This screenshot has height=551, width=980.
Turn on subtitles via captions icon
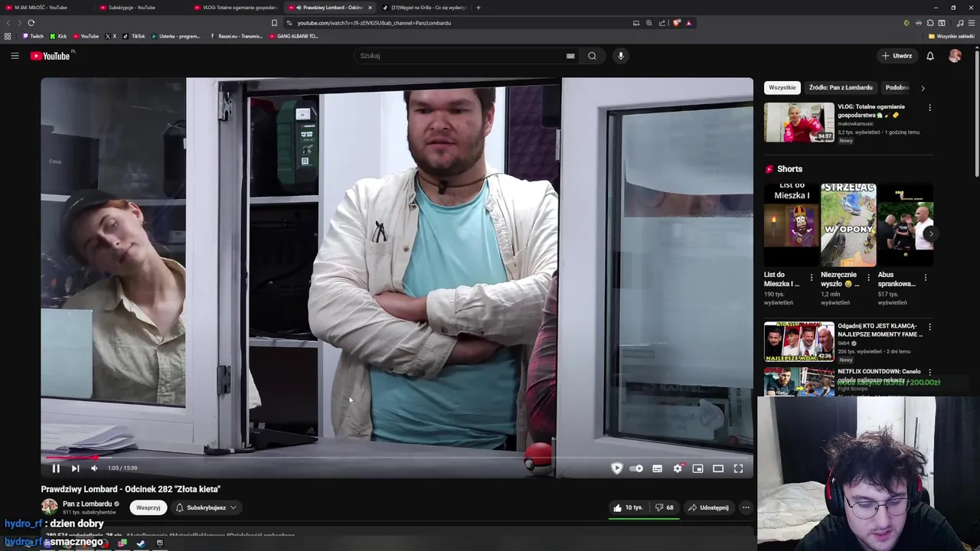click(x=657, y=468)
